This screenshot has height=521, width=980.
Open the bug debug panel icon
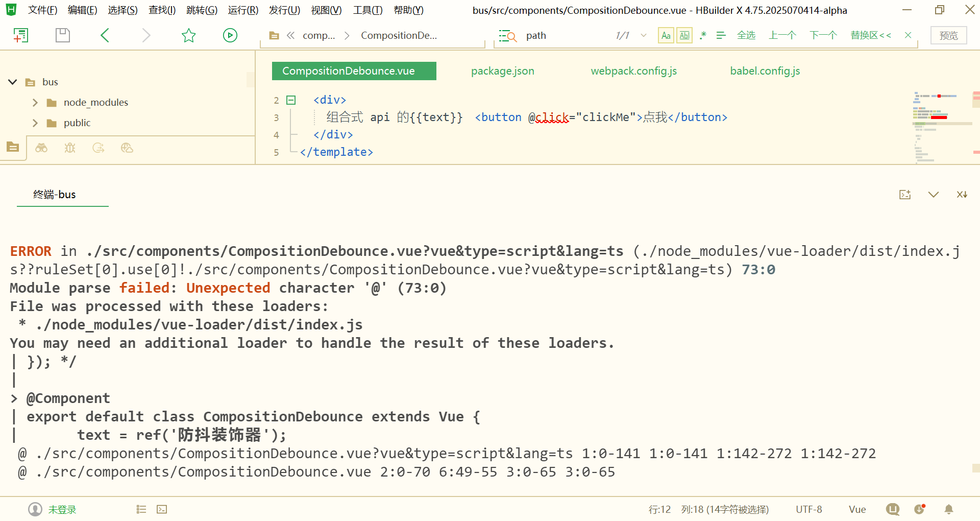click(x=70, y=148)
